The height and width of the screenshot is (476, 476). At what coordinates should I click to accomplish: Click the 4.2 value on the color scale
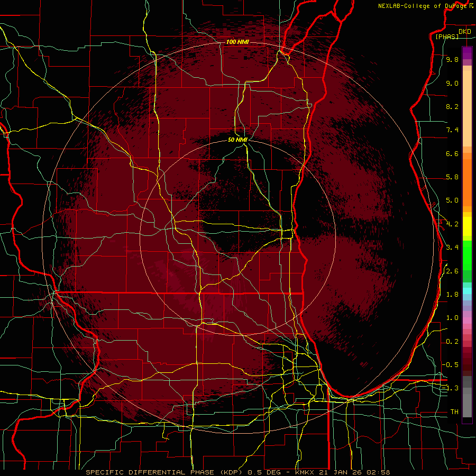pos(452,224)
